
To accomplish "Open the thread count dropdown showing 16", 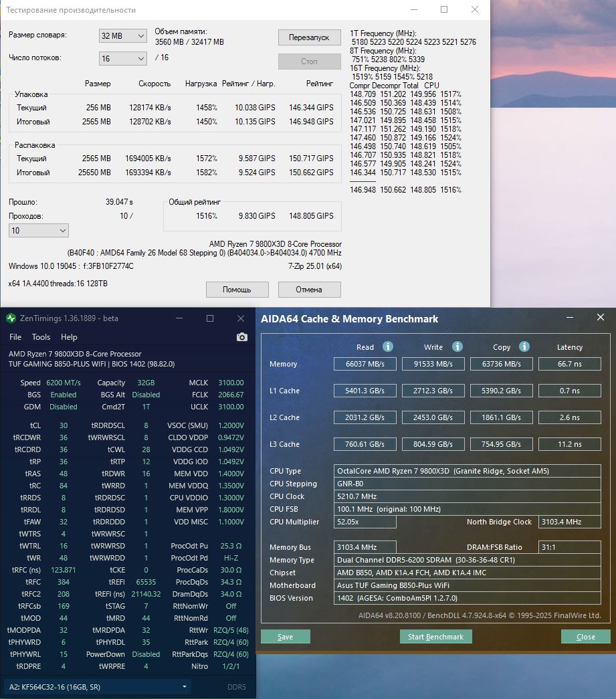I will 122,58.
